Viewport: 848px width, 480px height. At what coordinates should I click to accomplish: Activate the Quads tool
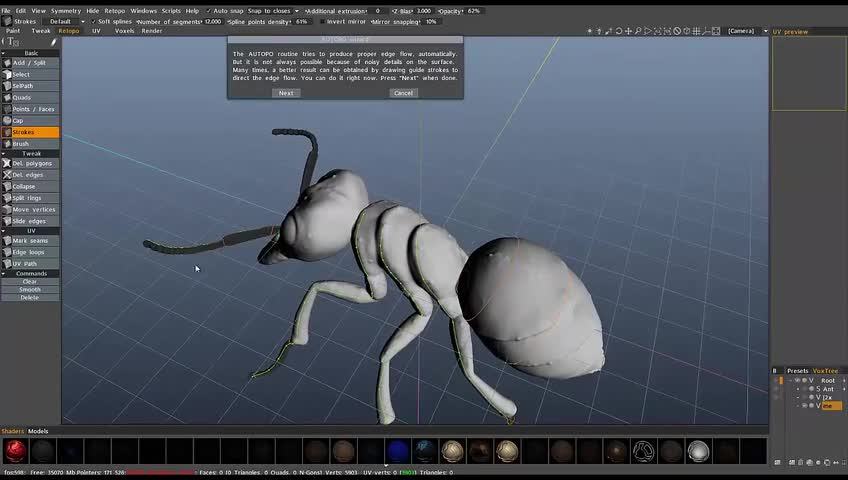(x=30, y=98)
